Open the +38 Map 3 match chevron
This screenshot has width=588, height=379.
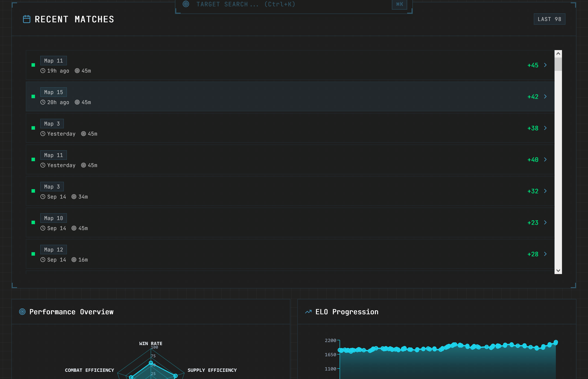click(x=545, y=128)
